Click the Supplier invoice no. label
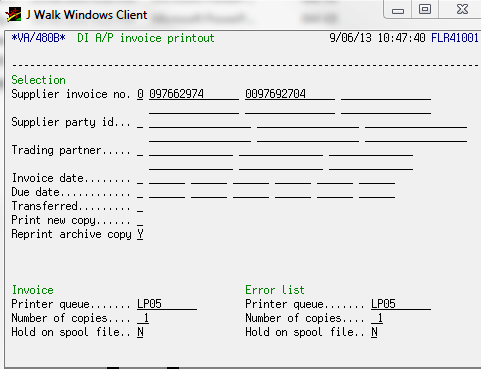Viewport: 481px width, 369px height. [70, 94]
